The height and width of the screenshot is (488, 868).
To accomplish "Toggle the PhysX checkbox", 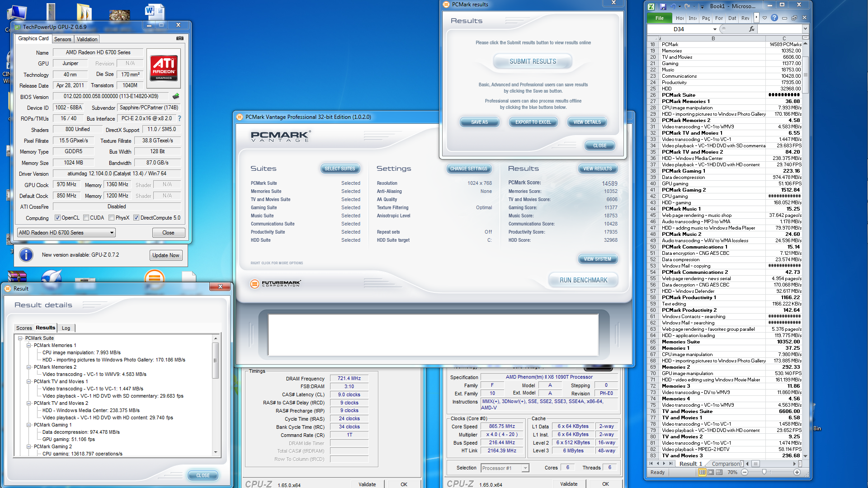I will pyautogui.click(x=111, y=218).
